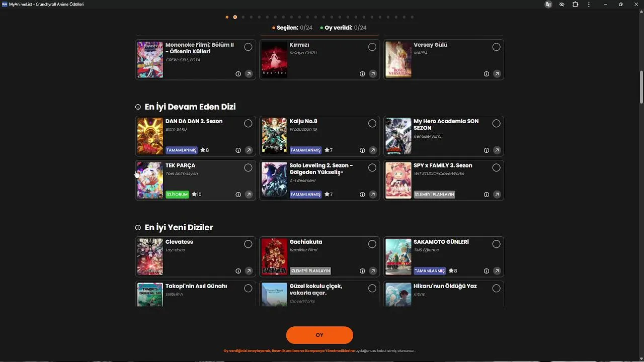Show info for SAKAMOTO GÜNLERİ
Screen dimensions: 644x362
pos(487,271)
